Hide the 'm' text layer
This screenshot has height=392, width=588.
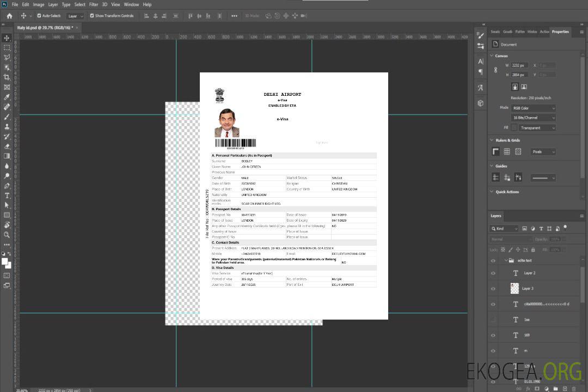493,351
